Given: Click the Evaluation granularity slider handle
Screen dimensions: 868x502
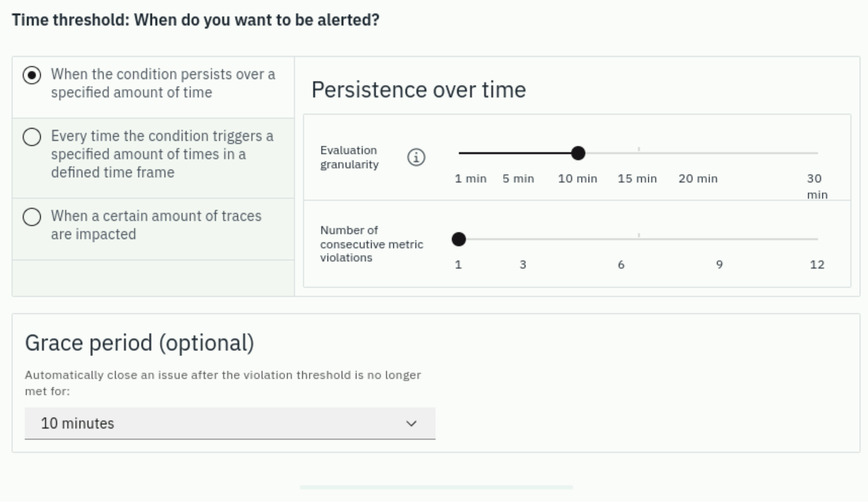Looking at the screenshot, I should point(578,153).
